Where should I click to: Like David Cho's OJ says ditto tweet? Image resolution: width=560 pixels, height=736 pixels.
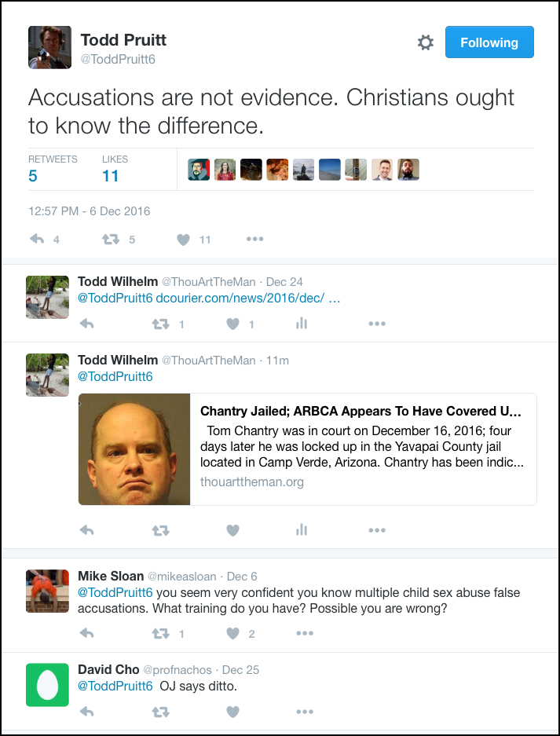(x=232, y=712)
